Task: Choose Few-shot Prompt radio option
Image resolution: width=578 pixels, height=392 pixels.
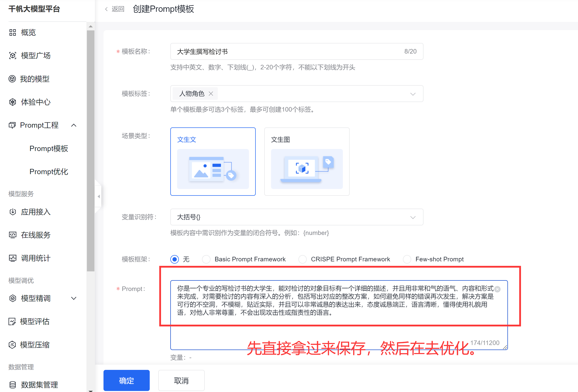Action: [407, 259]
